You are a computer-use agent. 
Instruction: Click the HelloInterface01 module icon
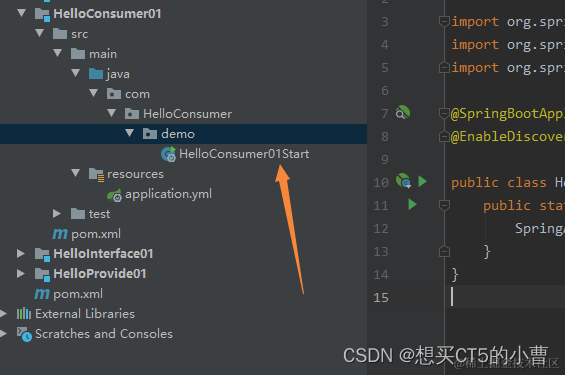[42, 254]
